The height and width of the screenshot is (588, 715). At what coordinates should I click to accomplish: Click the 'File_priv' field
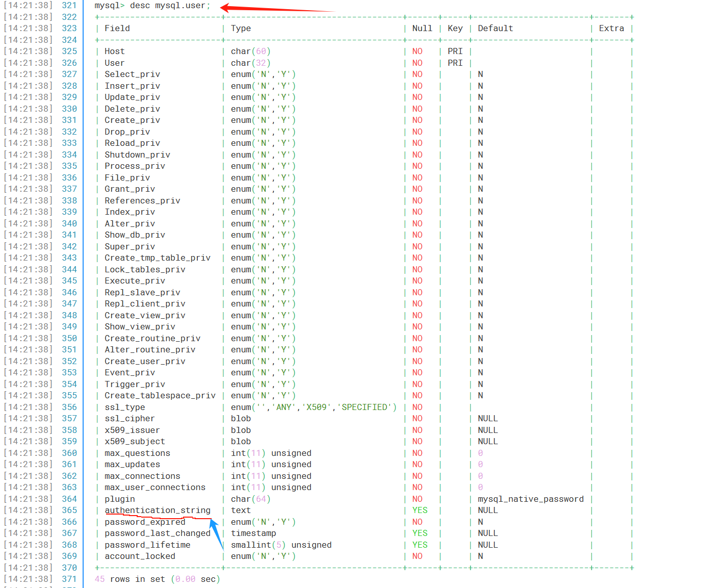coord(127,178)
